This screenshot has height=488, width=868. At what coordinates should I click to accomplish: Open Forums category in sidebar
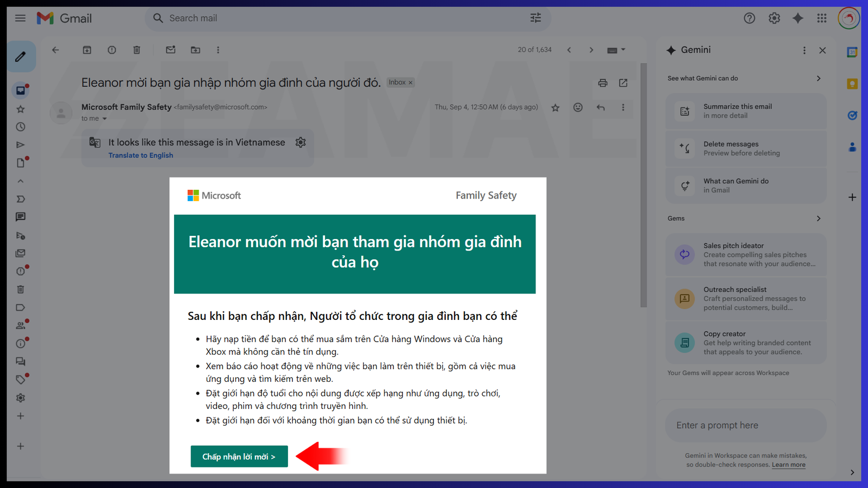(x=21, y=362)
